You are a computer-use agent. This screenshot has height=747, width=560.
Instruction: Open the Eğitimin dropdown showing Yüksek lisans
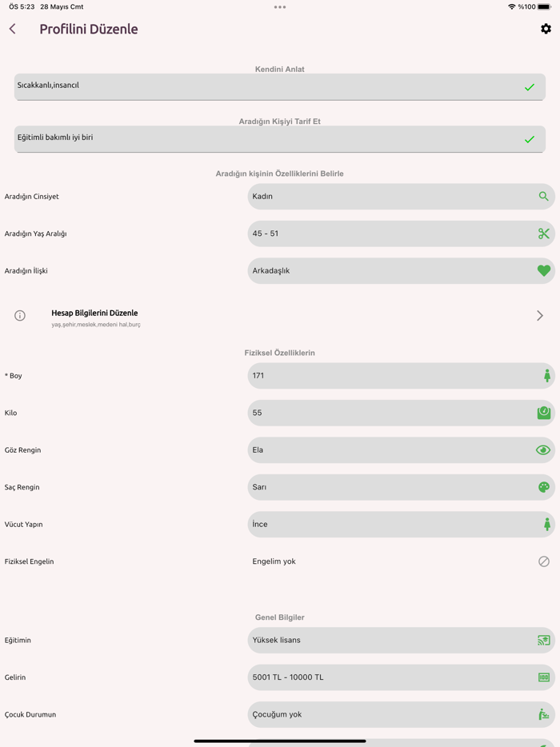[392, 640]
